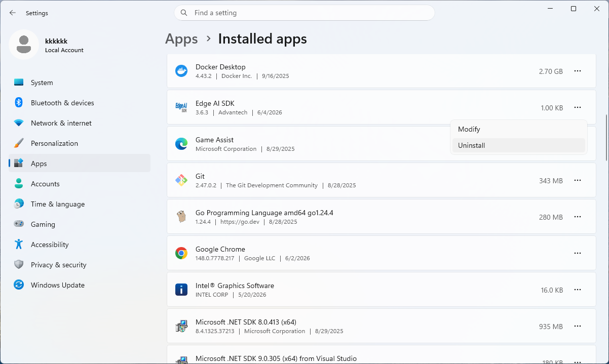
Task: Click the Google Chrome app name
Action: [x=220, y=249]
